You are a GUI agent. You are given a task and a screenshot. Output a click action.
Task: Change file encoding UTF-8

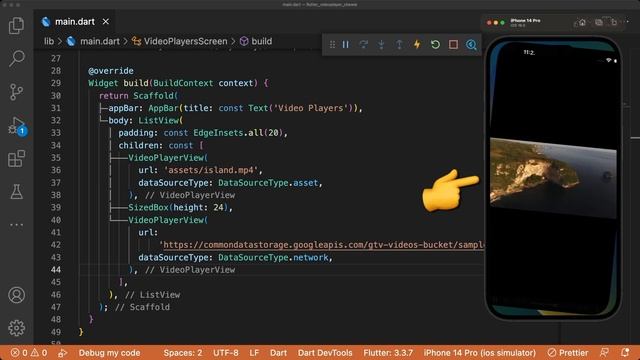[226, 353]
